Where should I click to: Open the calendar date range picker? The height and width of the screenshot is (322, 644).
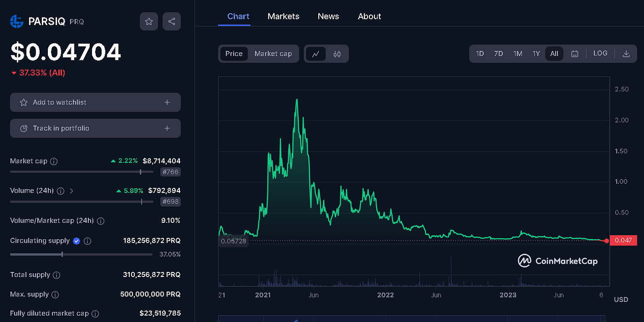(575, 54)
